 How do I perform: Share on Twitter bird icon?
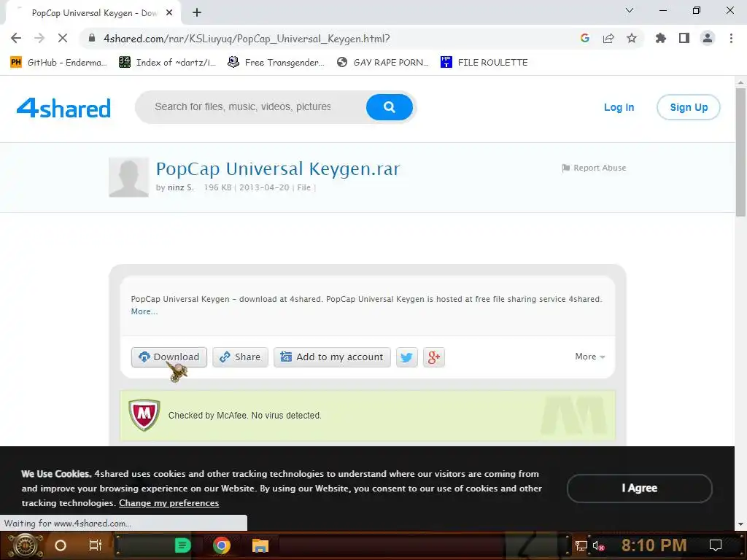(407, 357)
